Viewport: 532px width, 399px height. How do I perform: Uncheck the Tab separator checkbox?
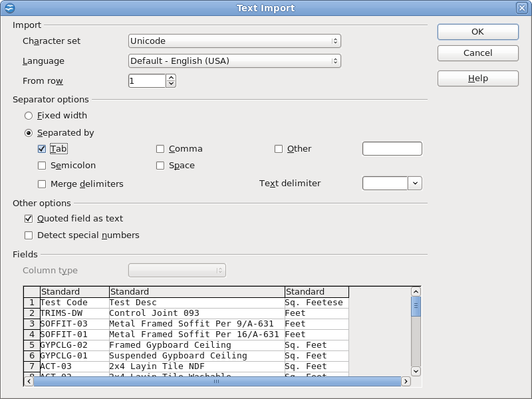42,149
